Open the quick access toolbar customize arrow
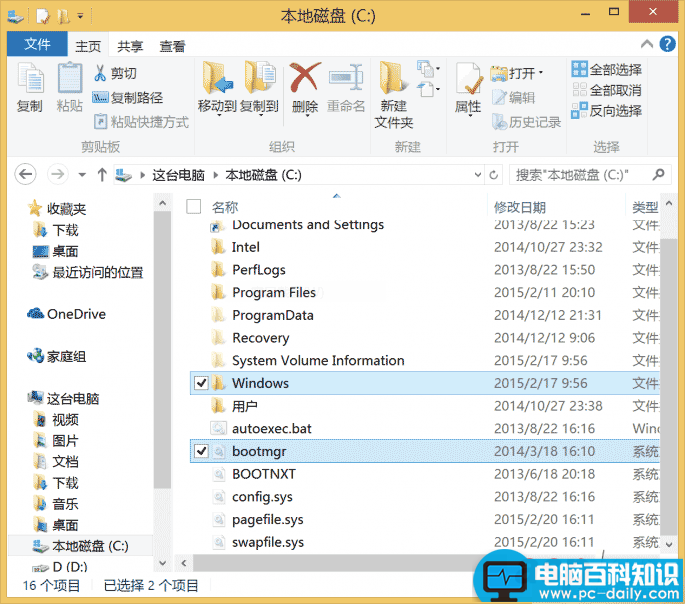This screenshot has height=604, width=685. (80, 17)
